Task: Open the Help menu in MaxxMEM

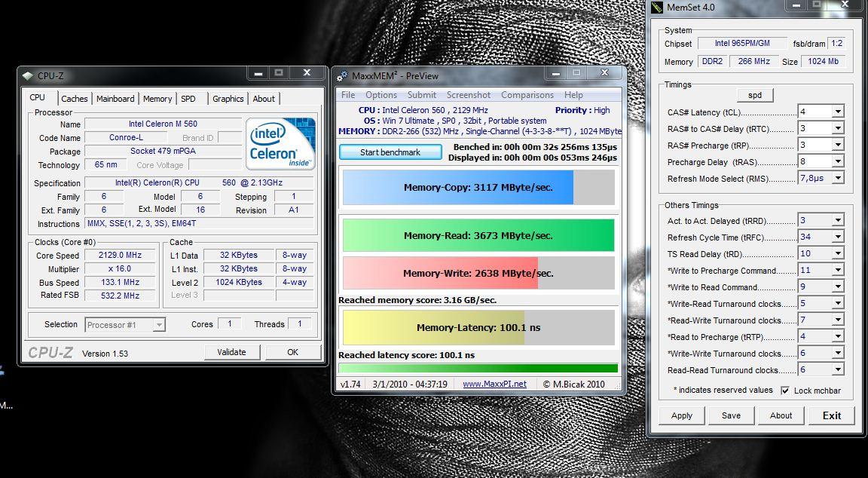Action: click(x=573, y=95)
